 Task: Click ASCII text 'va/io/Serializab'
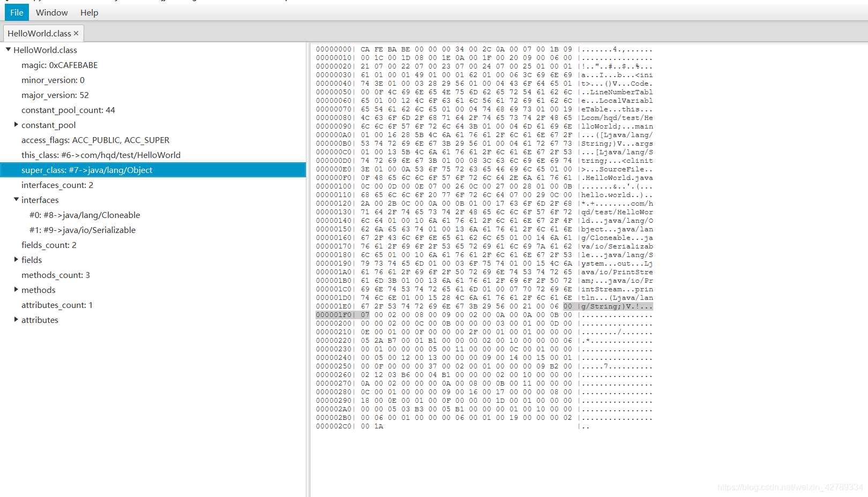[617, 246]
